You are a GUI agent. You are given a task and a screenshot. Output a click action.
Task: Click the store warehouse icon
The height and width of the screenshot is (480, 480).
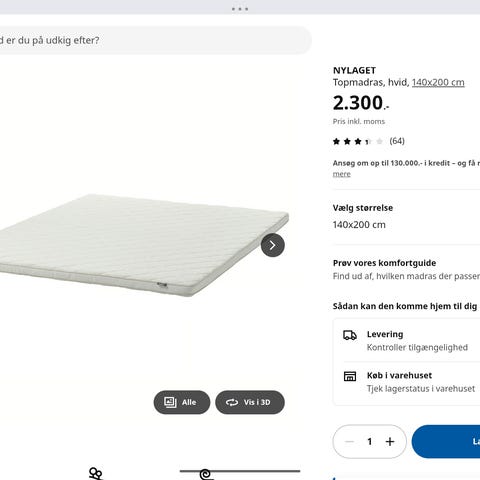click(x=350, y=376)
